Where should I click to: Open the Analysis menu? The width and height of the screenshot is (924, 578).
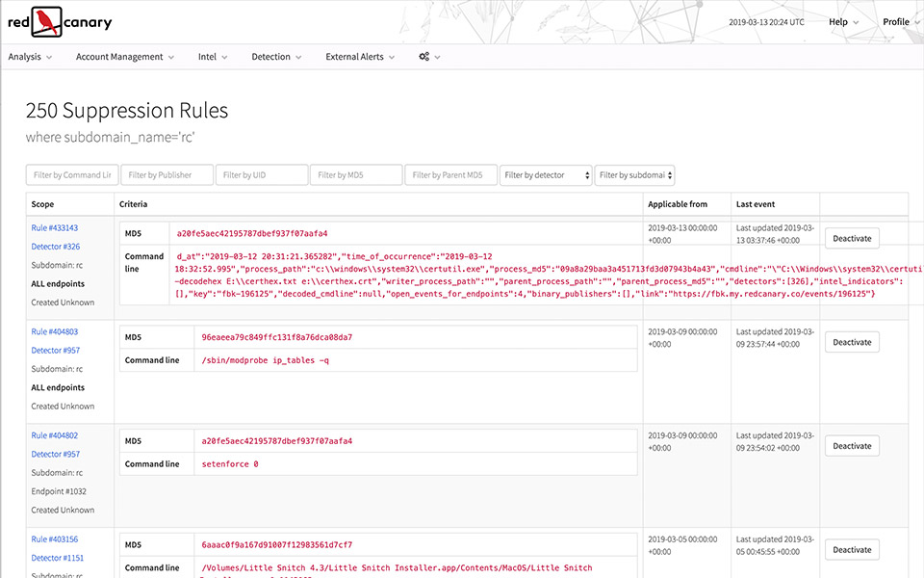coord(30,57)
